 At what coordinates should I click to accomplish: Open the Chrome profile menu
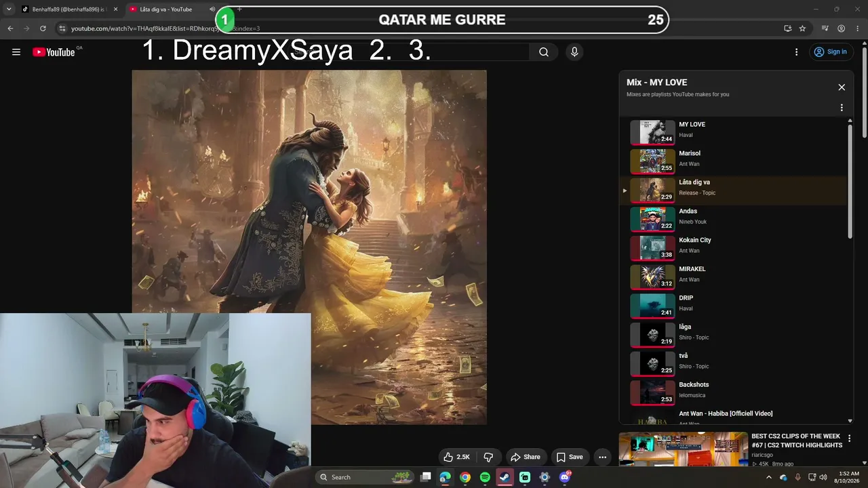click(x=841, y=28)
